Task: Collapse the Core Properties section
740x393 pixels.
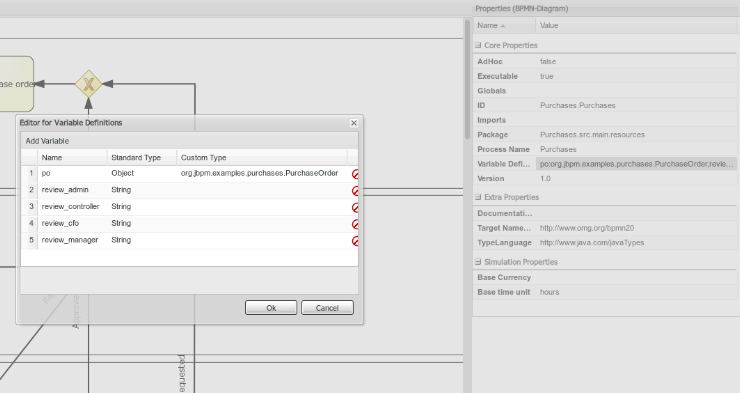Action: 478,45
